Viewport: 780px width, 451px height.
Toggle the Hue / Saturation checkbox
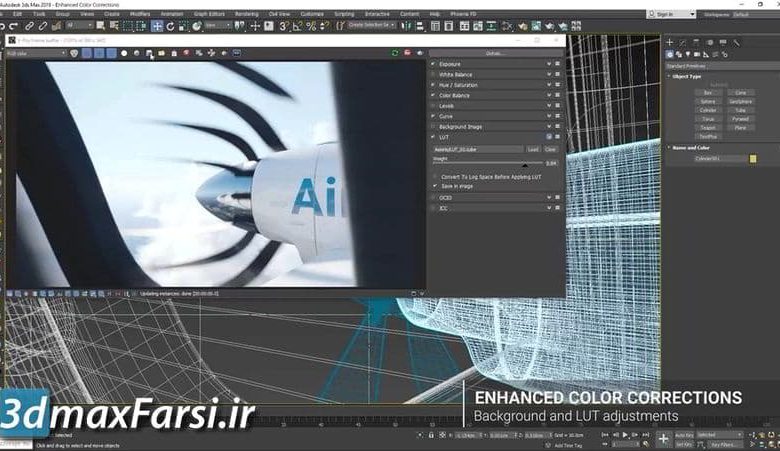click(433, 85)
